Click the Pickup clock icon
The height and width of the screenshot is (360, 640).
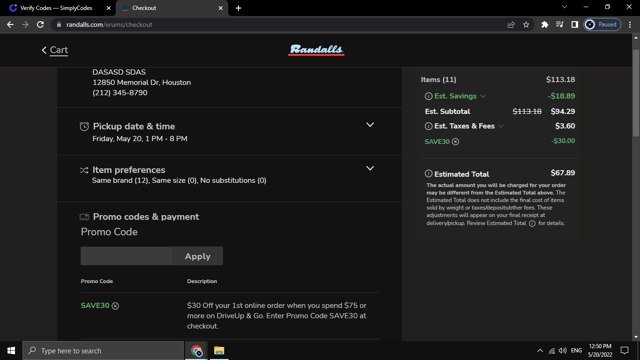[x=84, y=127]
